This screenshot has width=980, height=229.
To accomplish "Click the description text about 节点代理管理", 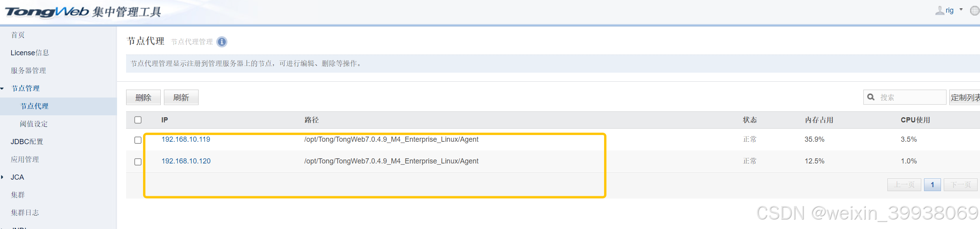I will 246,64.
